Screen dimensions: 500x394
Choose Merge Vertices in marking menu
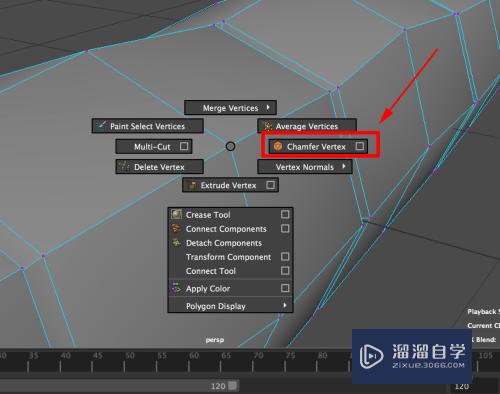(x=230, y=108)
